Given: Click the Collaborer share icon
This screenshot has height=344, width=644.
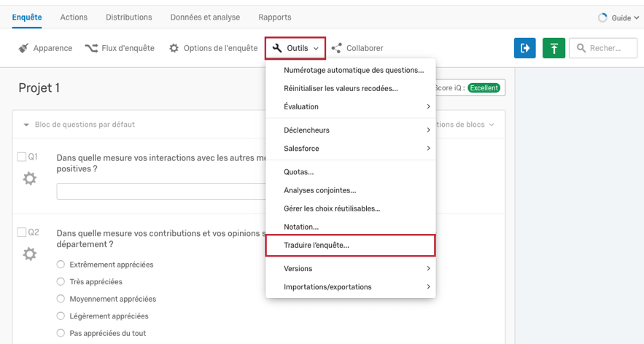Looking at the screenshot, I should [x=336, y=48].
